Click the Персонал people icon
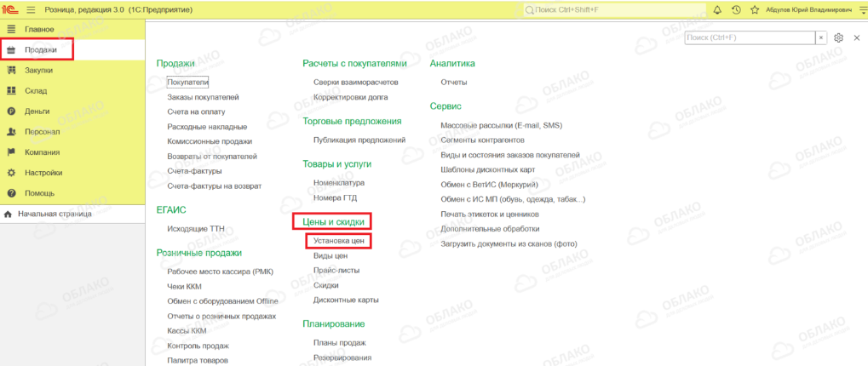The height and width of the screenshot is (366, 868). [11, 132]
